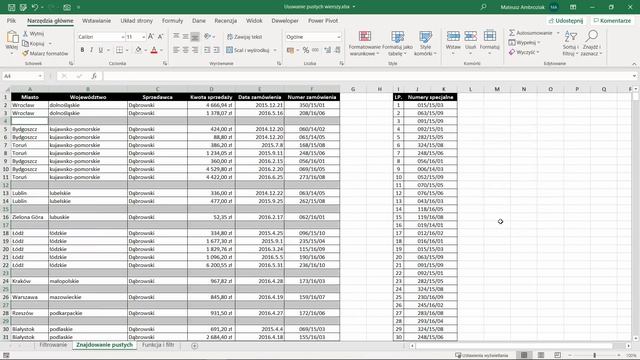640x360 pixels.
Task: Click the Undo arrow icon
Action: [35, 7]
